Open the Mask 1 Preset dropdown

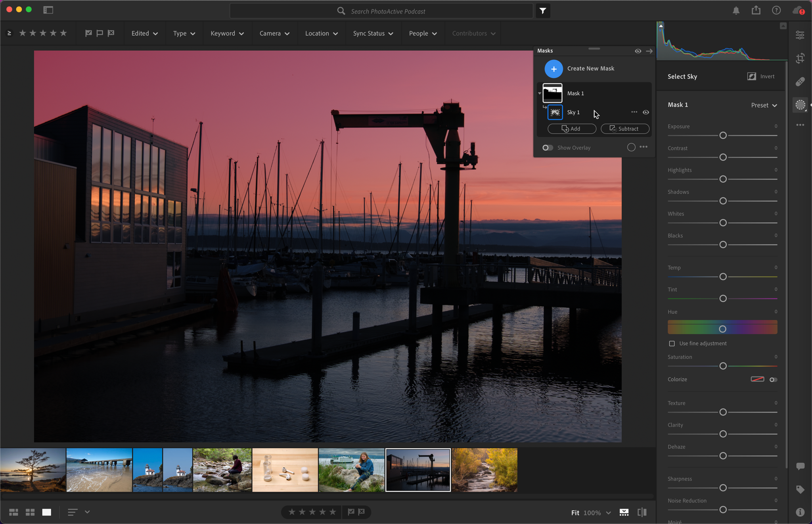(764, 105)
